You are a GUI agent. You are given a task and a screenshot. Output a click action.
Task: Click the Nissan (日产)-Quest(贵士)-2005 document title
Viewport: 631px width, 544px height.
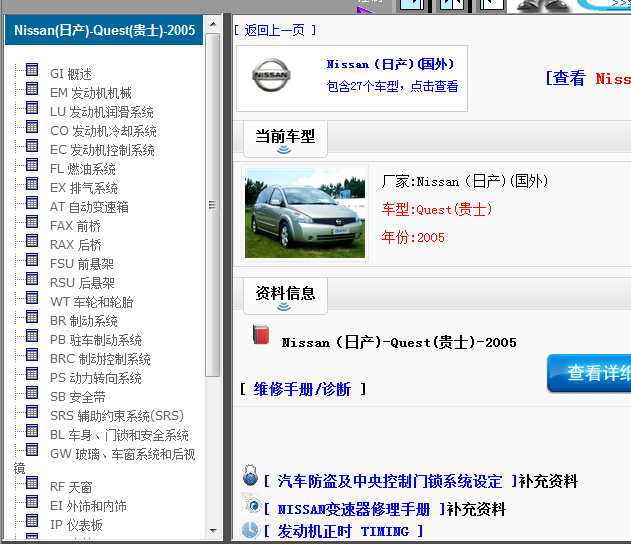399,342
